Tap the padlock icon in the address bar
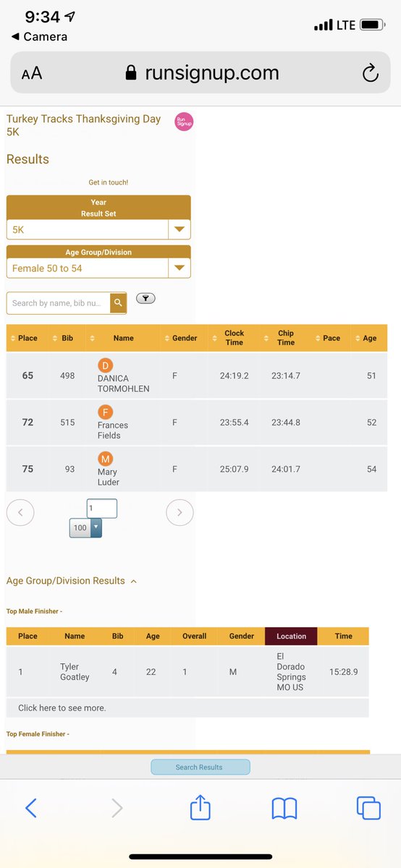This screenshot has height=868, width=401. tap(131, 72)
